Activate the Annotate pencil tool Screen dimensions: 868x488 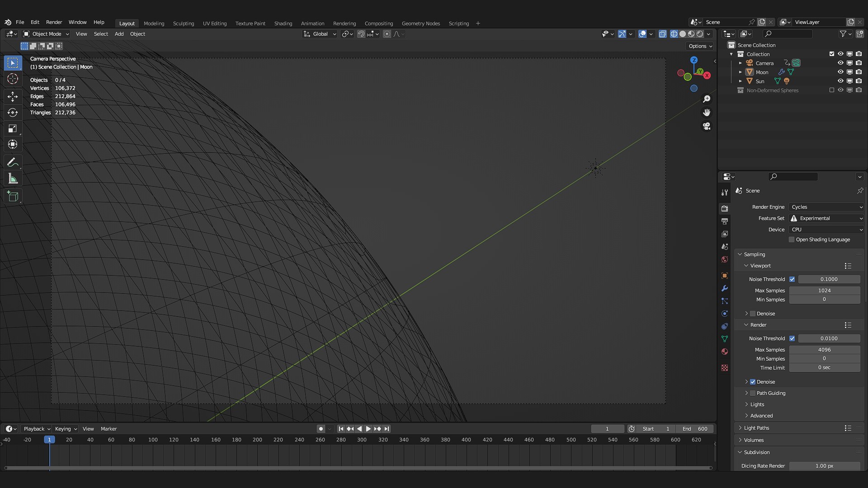point(13,162)
